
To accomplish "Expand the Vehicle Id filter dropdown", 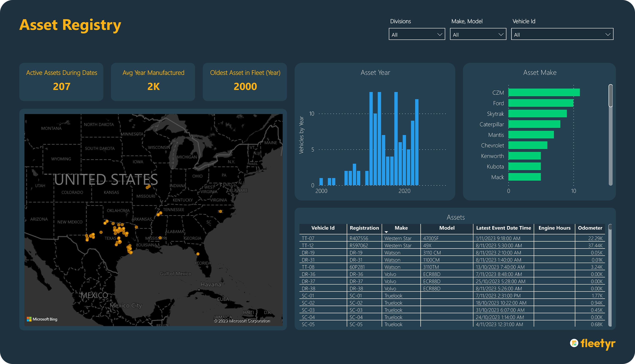I will pyautogui.click(x=562, y=34).
